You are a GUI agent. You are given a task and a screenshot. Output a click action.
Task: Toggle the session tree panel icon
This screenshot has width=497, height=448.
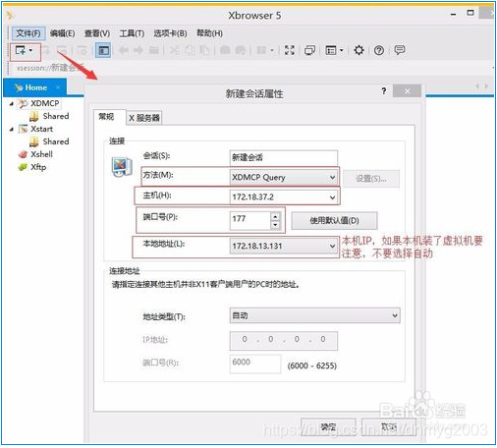(x=103, y=50)
